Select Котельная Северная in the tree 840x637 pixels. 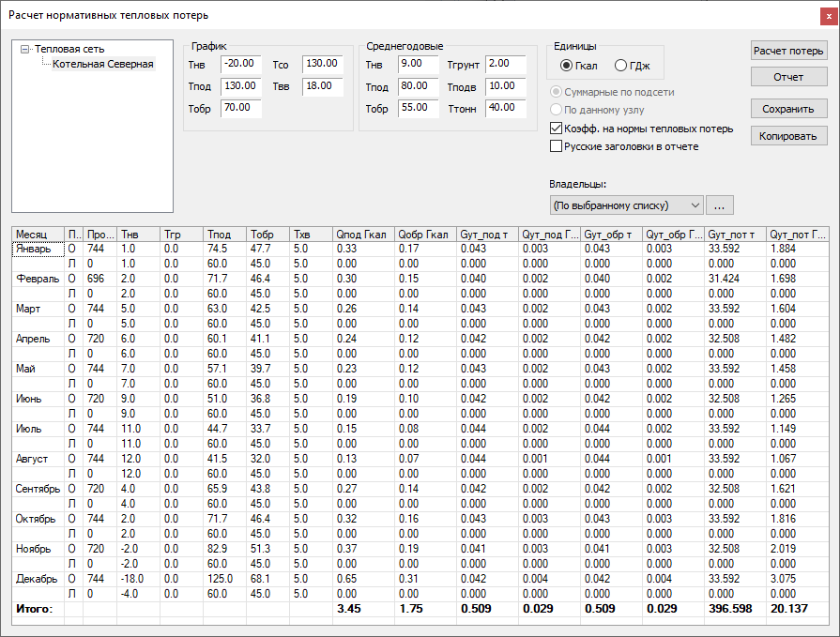[x=102, y=64]
